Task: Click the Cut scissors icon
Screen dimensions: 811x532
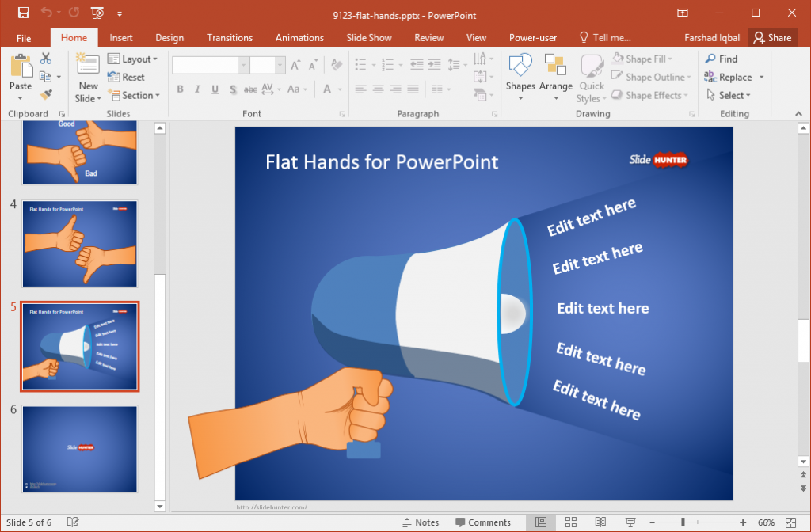Action: [x=44, y=58]
